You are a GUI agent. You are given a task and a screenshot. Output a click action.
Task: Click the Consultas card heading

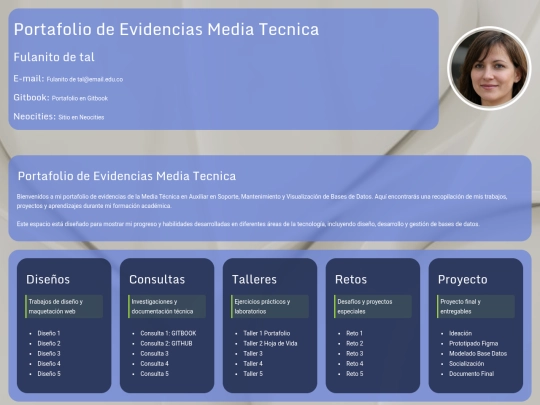tap(157, 279)
